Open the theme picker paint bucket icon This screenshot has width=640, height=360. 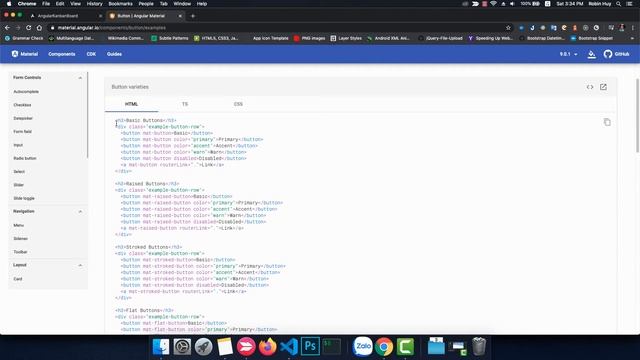(x=591, y=54)
